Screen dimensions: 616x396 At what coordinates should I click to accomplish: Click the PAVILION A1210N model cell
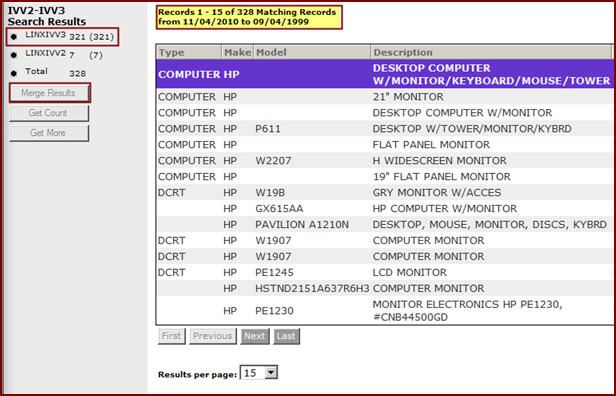(302, 225)
